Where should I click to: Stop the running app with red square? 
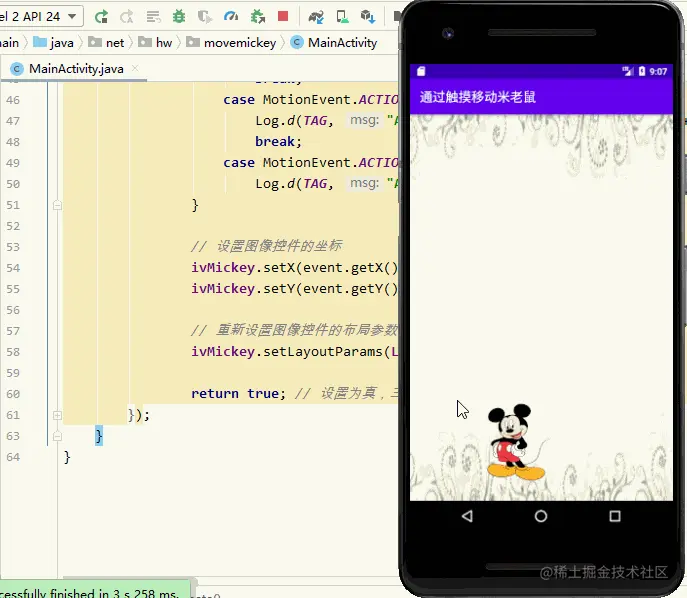pyautogui.click(x=283, y=16)
